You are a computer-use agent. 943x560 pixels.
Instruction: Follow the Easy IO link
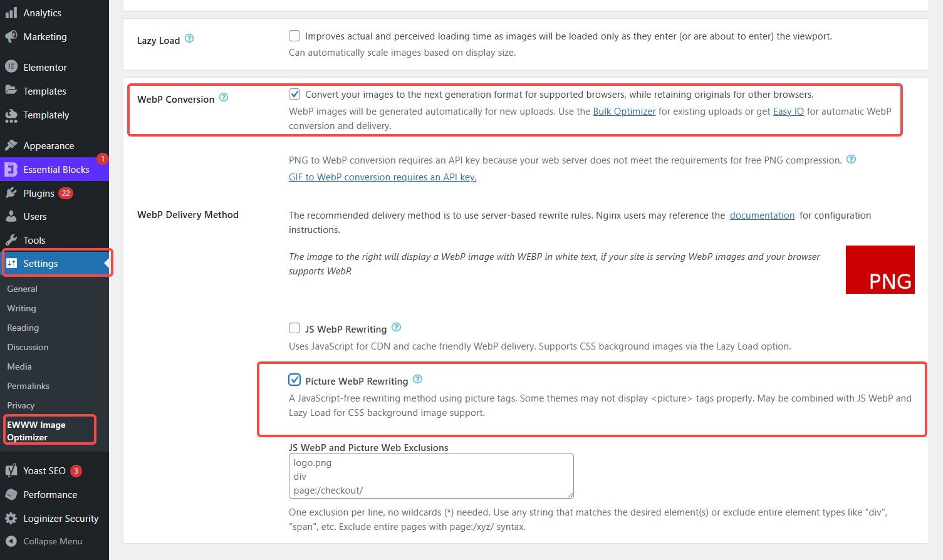788,111
